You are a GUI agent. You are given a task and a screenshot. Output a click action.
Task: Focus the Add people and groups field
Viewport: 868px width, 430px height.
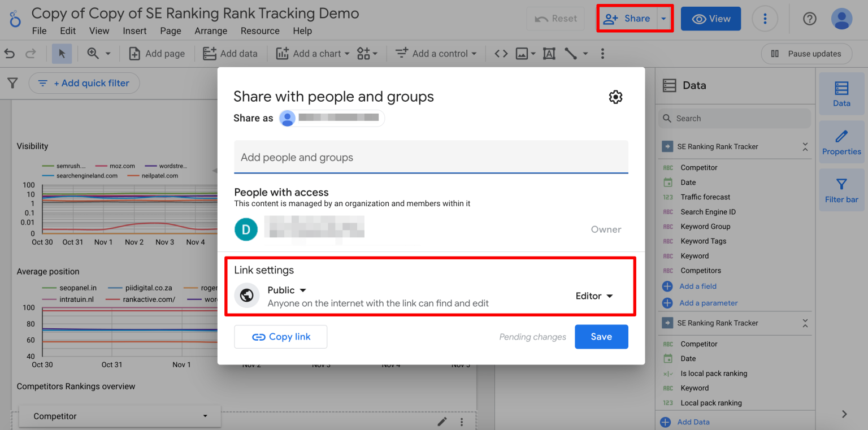pyautogui.click(x=431, y=157)
